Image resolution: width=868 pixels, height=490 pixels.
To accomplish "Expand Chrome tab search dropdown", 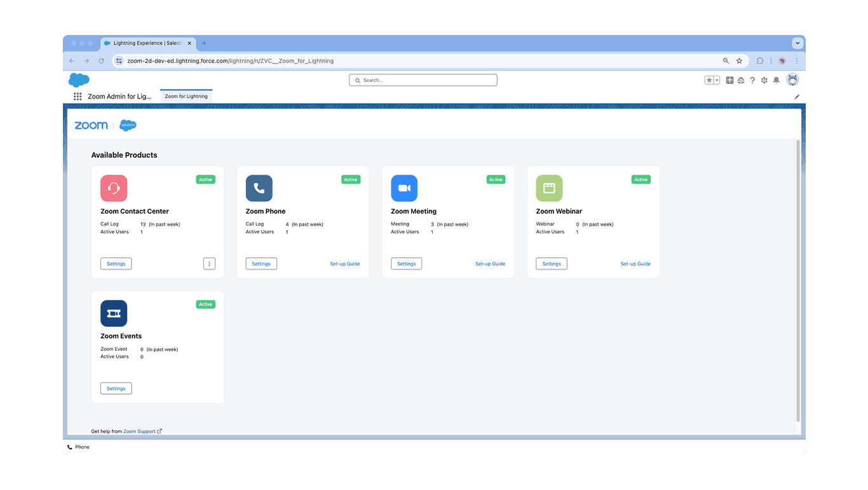I will (x=797, y=43).
